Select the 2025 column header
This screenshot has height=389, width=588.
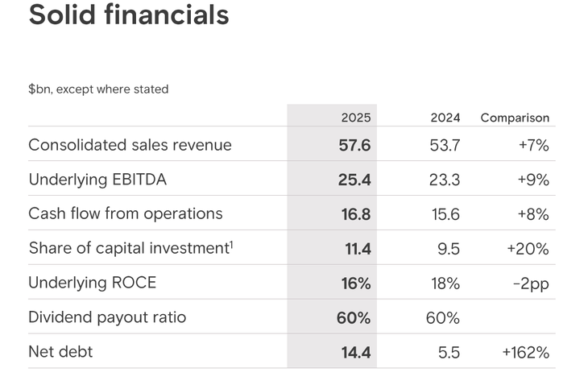(x=355, y=118)
